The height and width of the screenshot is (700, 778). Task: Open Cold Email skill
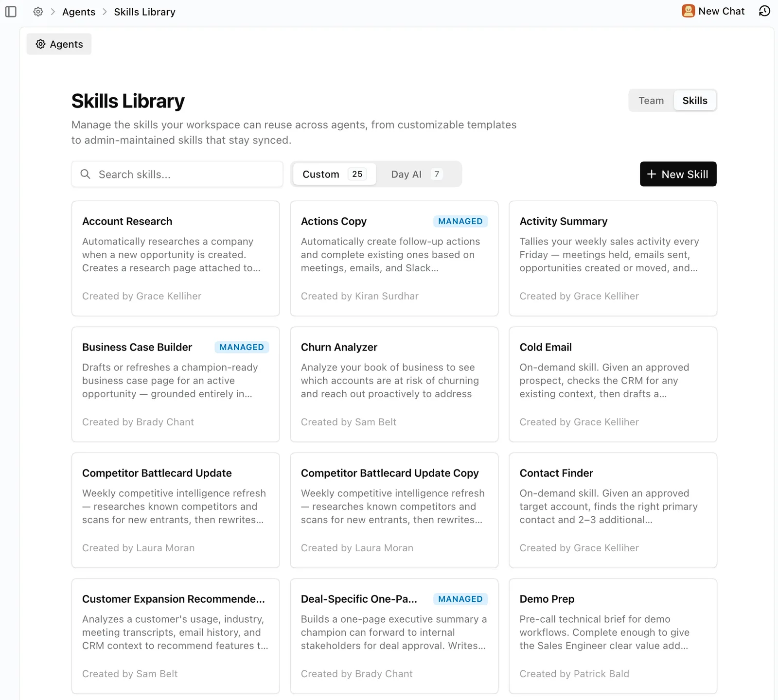tap(613, 385)
